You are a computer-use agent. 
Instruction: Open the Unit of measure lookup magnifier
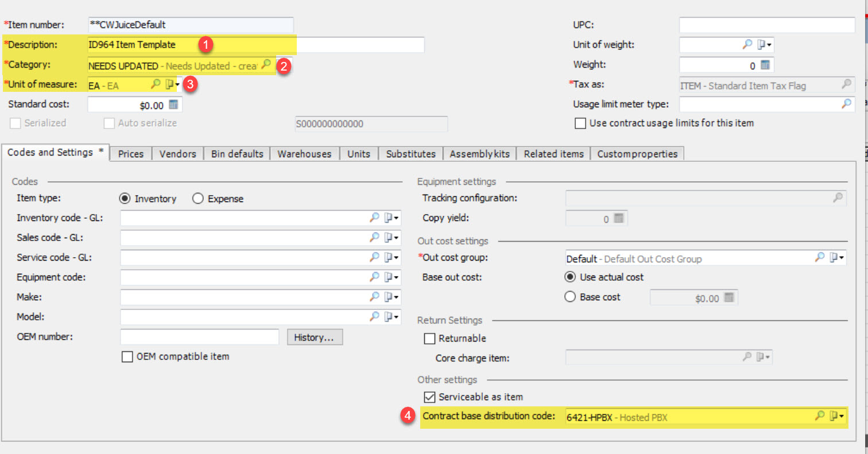tap(156, 84)
